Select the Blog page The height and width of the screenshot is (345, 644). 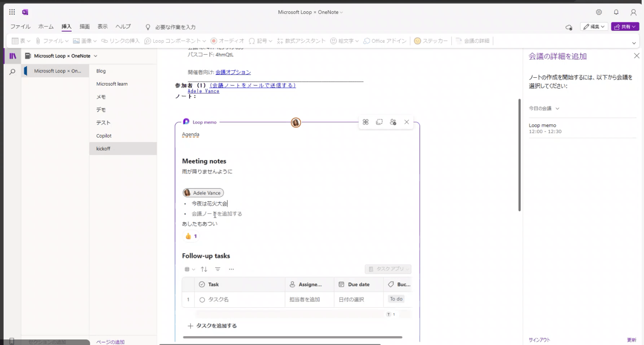point(123,71)
